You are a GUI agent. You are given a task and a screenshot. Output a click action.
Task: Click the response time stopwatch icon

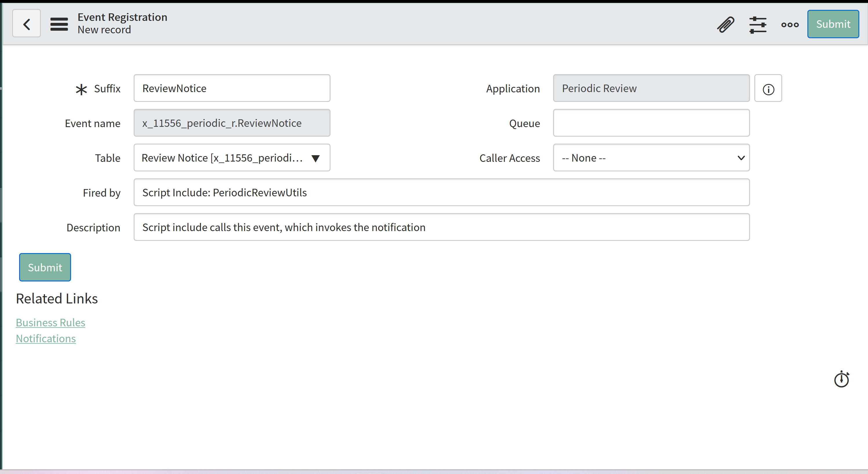pyautogui.click(x=841, y=379)
